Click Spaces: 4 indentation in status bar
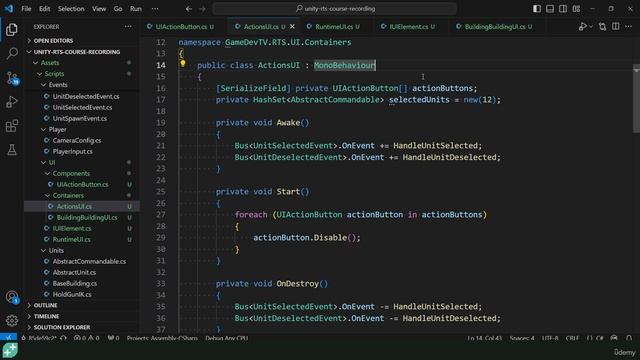Viewport: 640px width, 360px height. pyautogui.click(x=522, y=338)
